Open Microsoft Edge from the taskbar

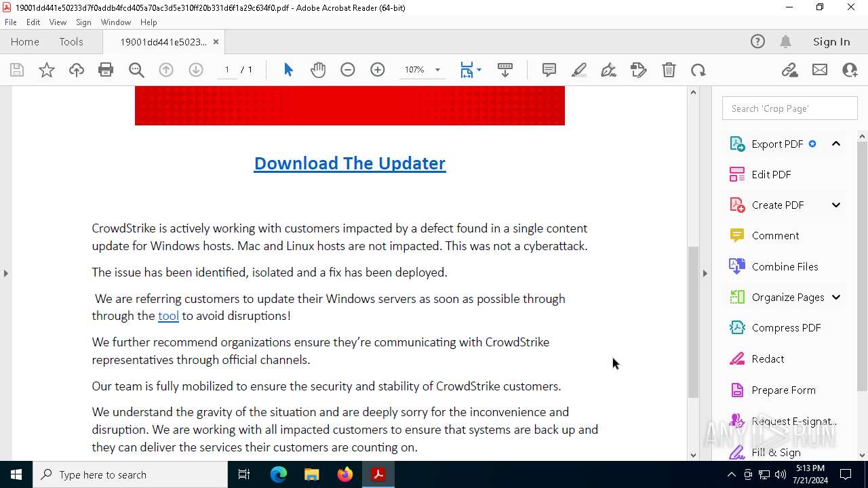pos(279,474)
